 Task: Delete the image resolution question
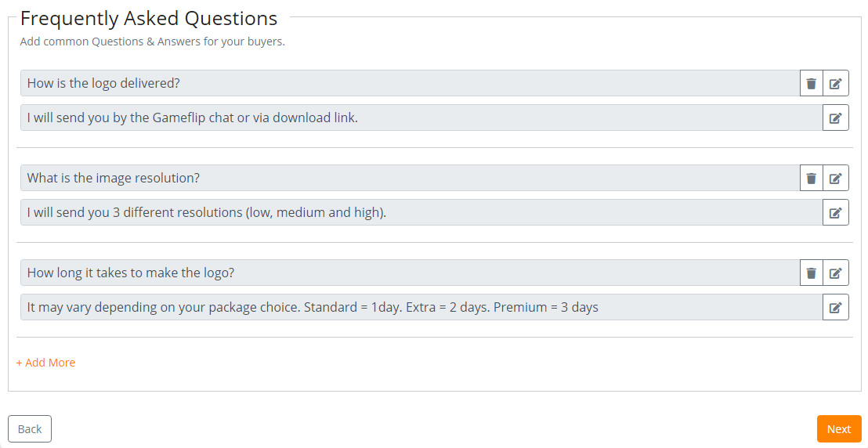(x=812, y=178)
